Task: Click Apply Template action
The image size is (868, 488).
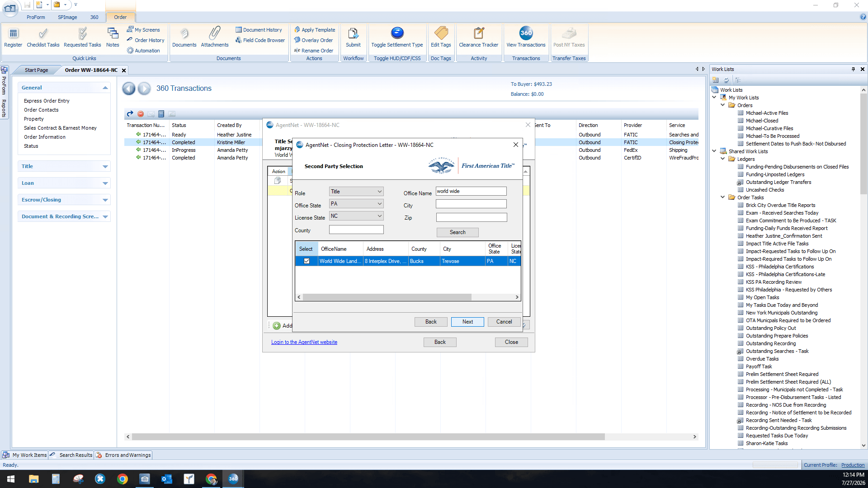Action: (315, 30)
